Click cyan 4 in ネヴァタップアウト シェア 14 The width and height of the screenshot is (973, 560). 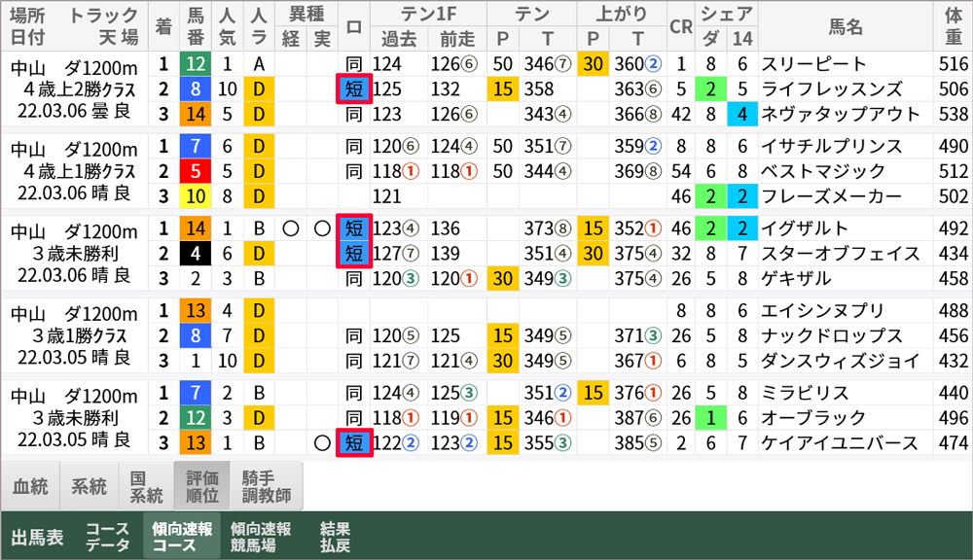tap(742, 114)
